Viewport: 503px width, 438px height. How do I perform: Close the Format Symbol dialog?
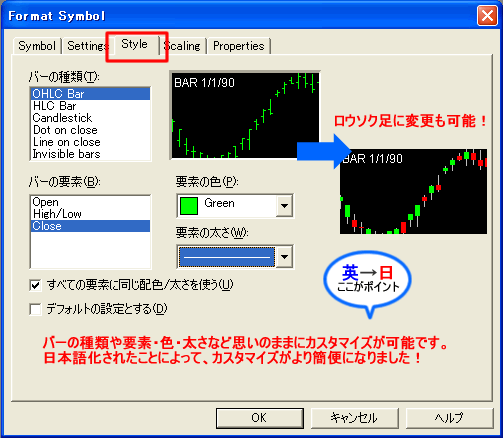coord(487,16)
